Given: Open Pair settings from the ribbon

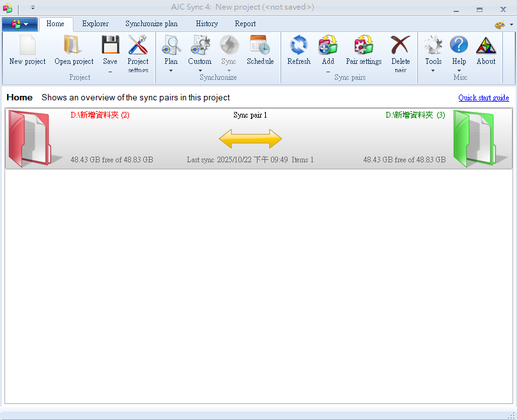Looking at the screenshot, I should coord(364,46).
